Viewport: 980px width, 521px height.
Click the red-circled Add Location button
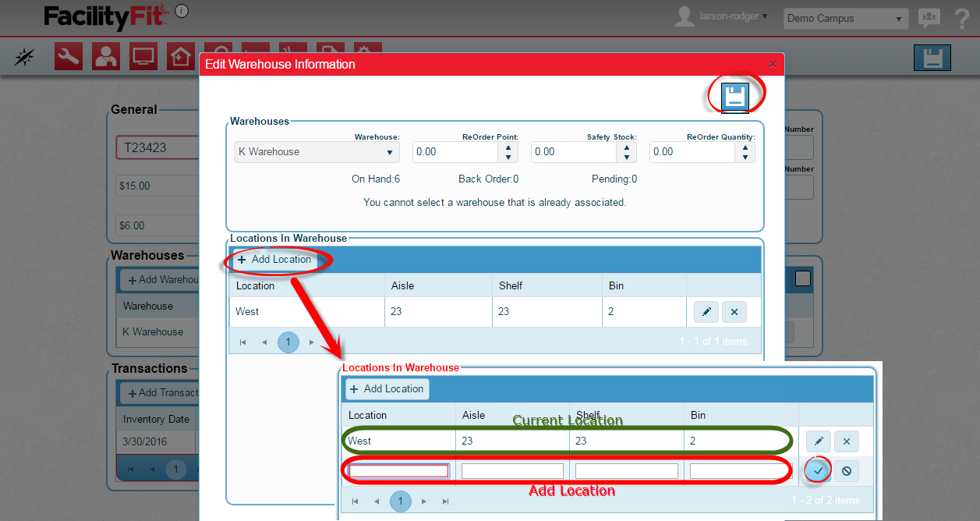point(274,260)
